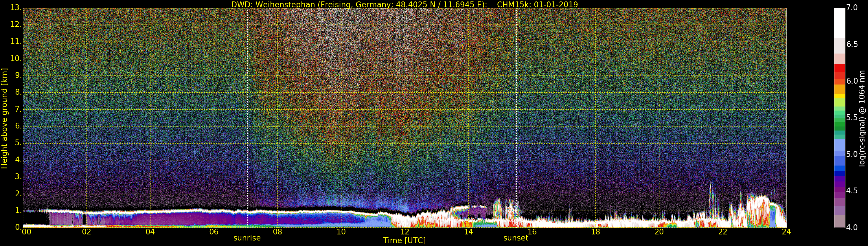Select the 13 km tick on the height axis
868x246 pixels.
[16, 8]
